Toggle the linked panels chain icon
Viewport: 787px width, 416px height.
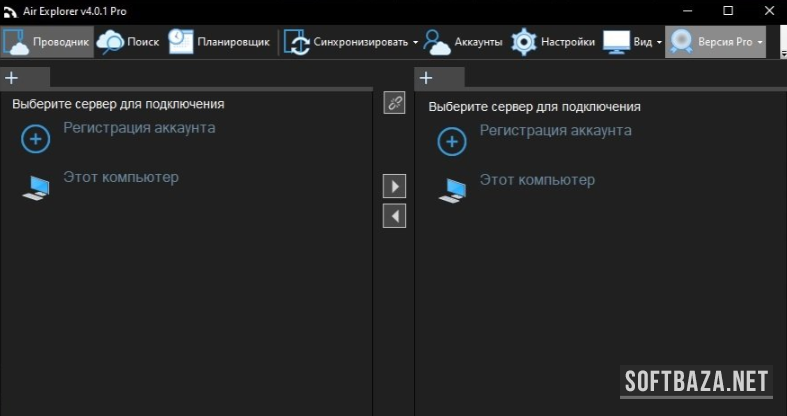[x=394, y=103]
